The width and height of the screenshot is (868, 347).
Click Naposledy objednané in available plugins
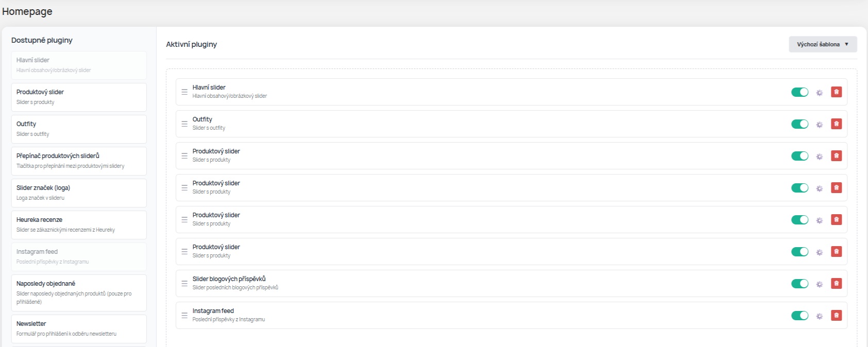(x=79, y=292)
